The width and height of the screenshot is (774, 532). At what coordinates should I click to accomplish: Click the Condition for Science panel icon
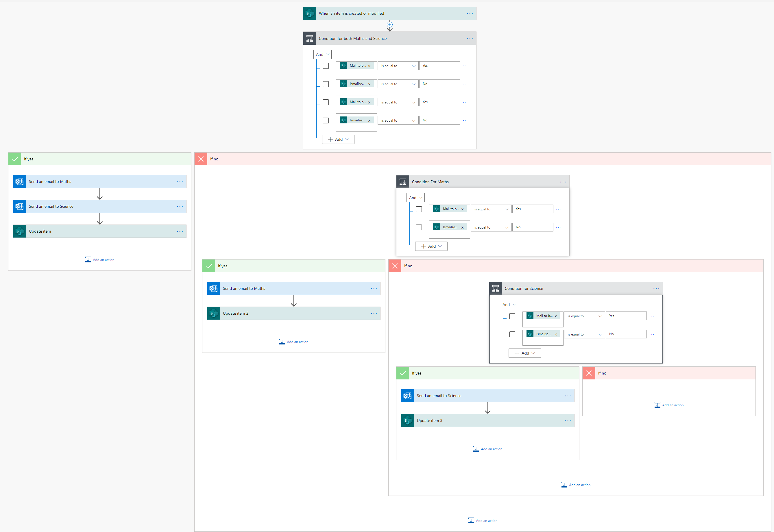click(496, 288)
